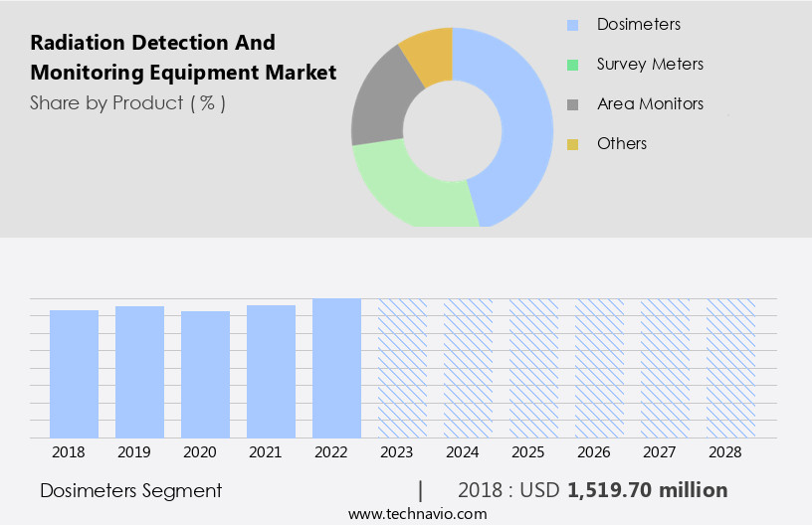Click the Area Monitors legend label
This screenshot has height=525, width=812.
pyautogui.click(x=650, y=104)
